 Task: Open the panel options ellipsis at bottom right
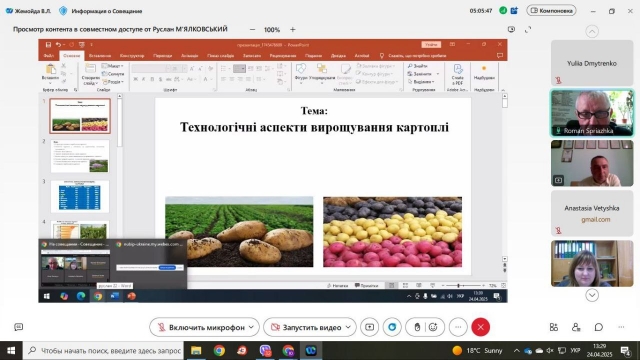click(621, 327)
